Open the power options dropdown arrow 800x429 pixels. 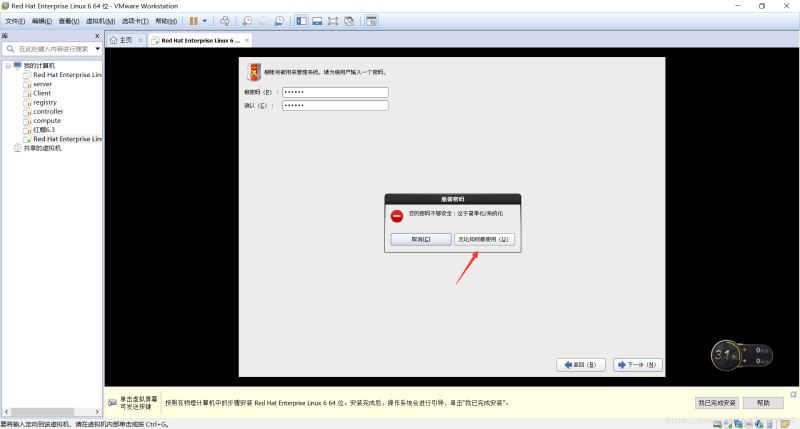(205, 20)
